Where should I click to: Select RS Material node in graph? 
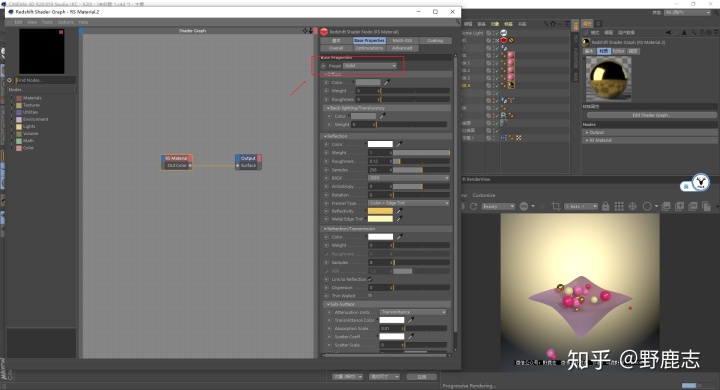coord(176,162)
